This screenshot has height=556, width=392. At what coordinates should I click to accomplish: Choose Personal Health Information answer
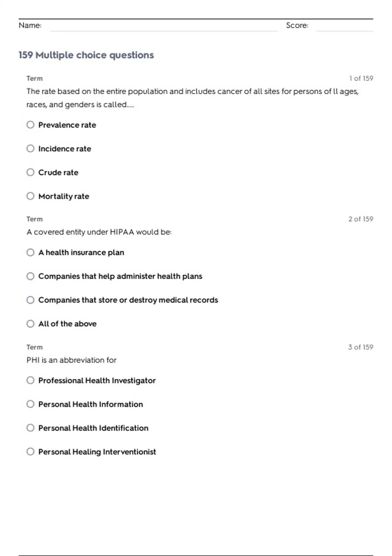click(x=30, y=404)
